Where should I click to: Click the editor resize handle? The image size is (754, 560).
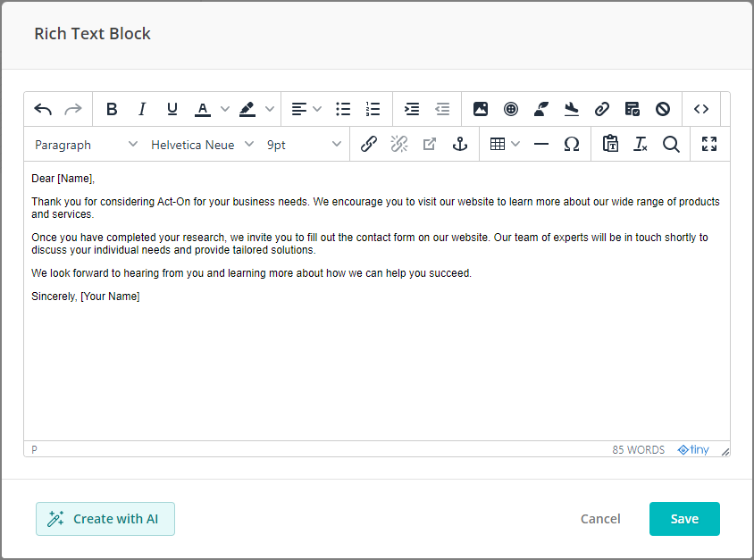(x=725, y=451)
